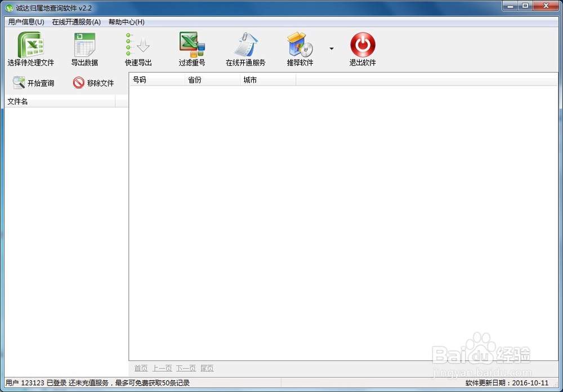Start lookup with the 开始查询 button
The image size is (563, 392).
click(x=33, y=83)
